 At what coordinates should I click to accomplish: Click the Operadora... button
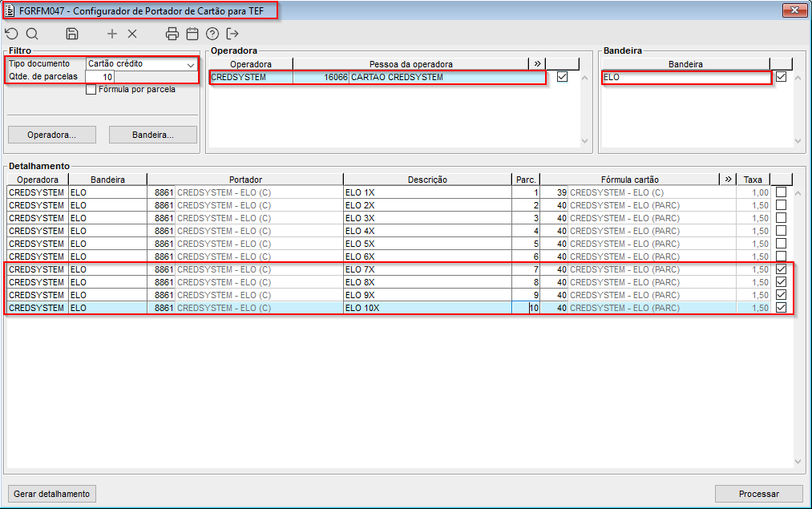tap(52, 135)
